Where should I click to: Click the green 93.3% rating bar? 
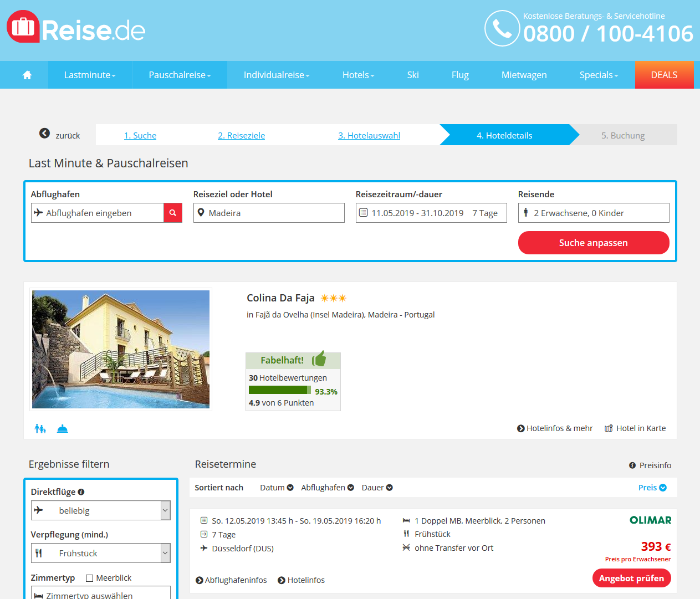pos(280,390)
